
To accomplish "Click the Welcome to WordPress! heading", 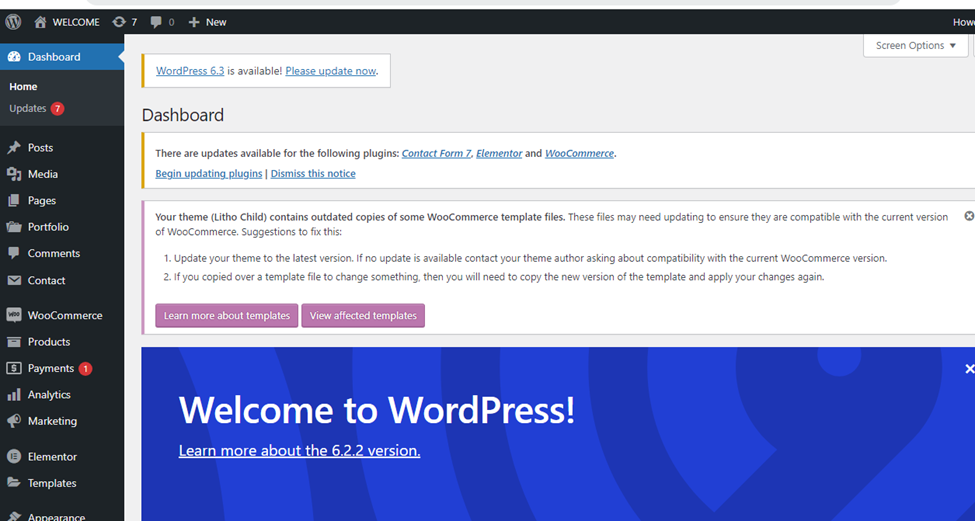I will (x=377, y=410).
